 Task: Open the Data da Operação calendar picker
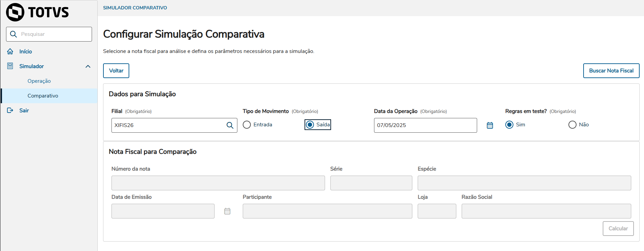tap(490, 125)
